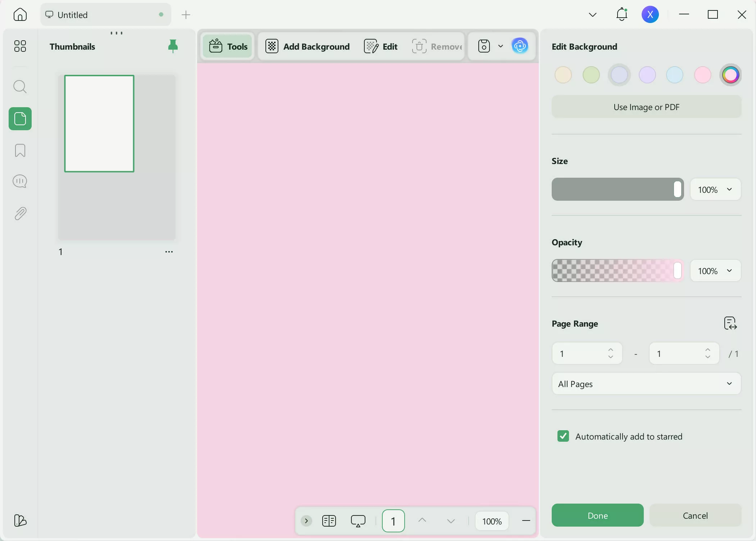Open the attachments paperclip icon
This screenshot has width=756, height=541.
pos(20,214)
